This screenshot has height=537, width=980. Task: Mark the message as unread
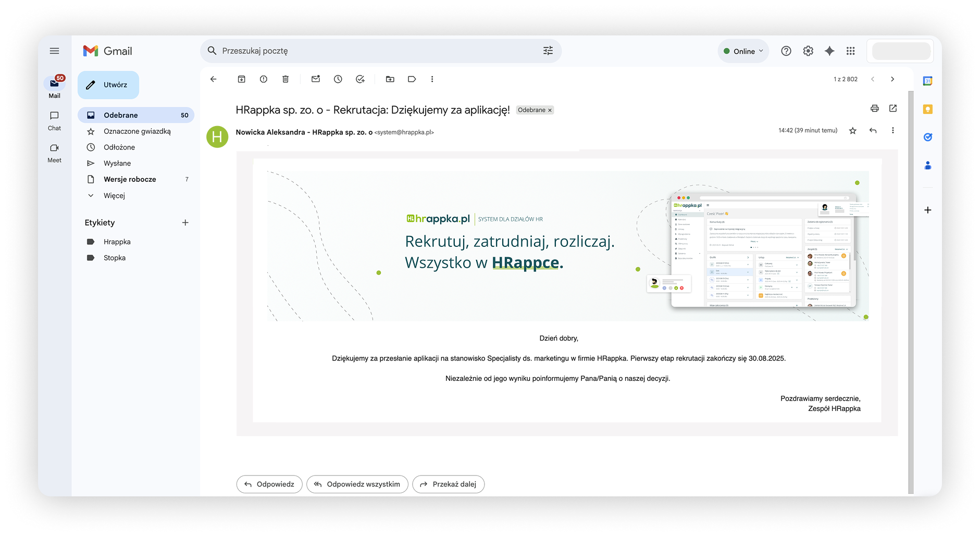(x=316, y=79)
